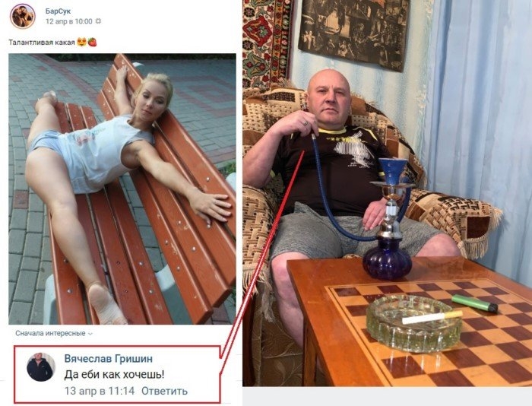Open the attached bench photo in post
532x406 pixels.
pyautogui.click(x=122, y=189)
